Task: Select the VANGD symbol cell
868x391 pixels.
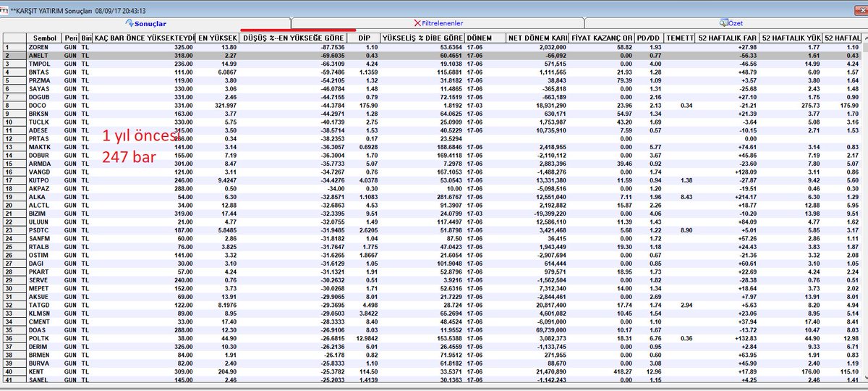Action: tap(44, 172)
